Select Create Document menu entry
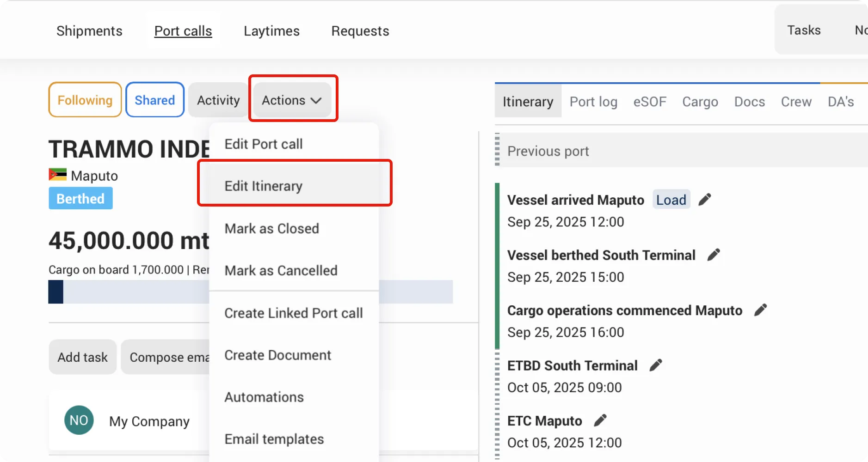868x462 pixels. pyautogui.click(x=294, y=355)
